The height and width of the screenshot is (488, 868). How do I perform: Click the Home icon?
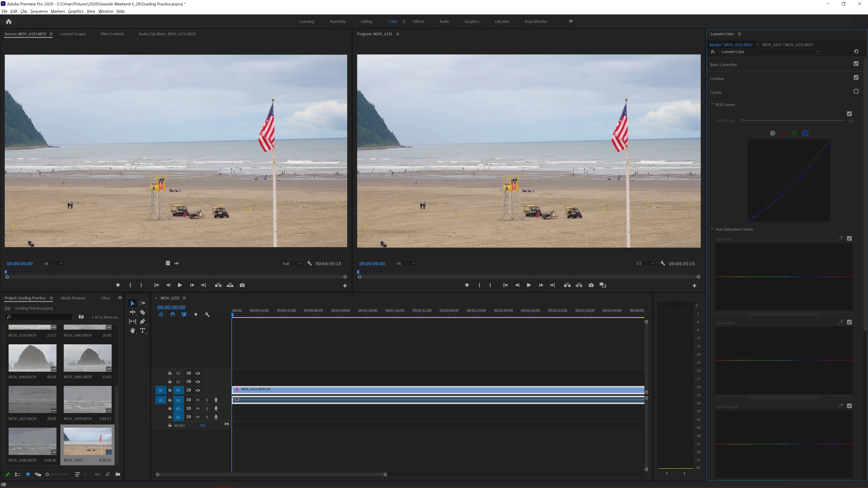(x=9, y=21)
